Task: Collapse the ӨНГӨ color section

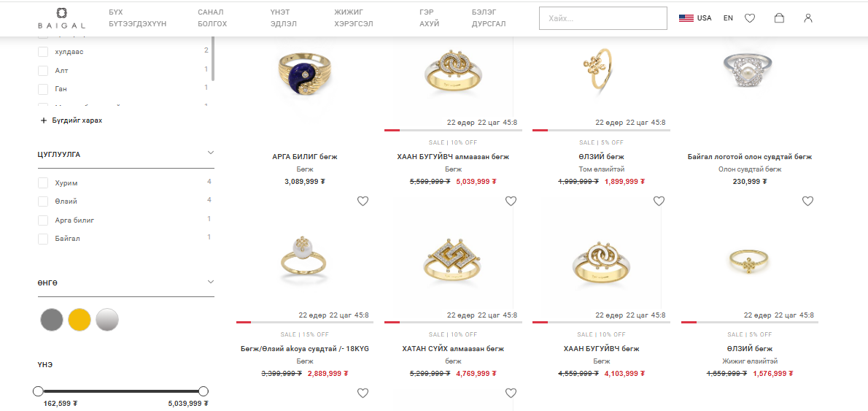Action: pos(211,282)
